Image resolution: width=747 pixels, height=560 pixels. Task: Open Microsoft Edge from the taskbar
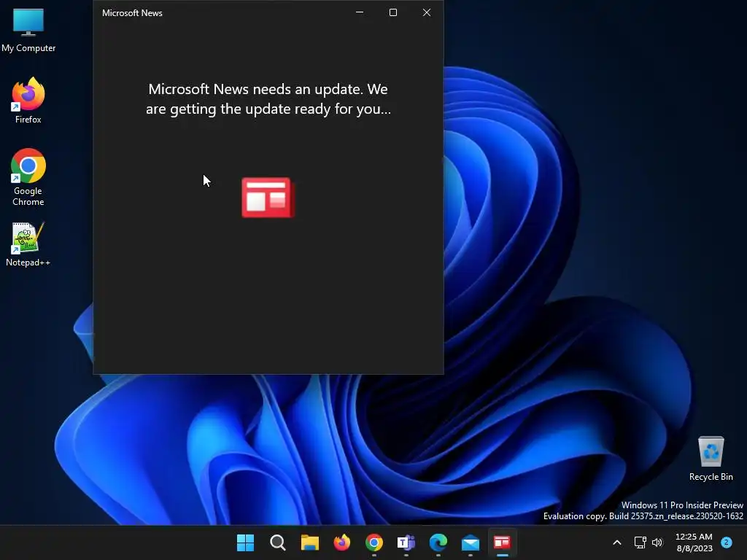[x=438, y=542]
